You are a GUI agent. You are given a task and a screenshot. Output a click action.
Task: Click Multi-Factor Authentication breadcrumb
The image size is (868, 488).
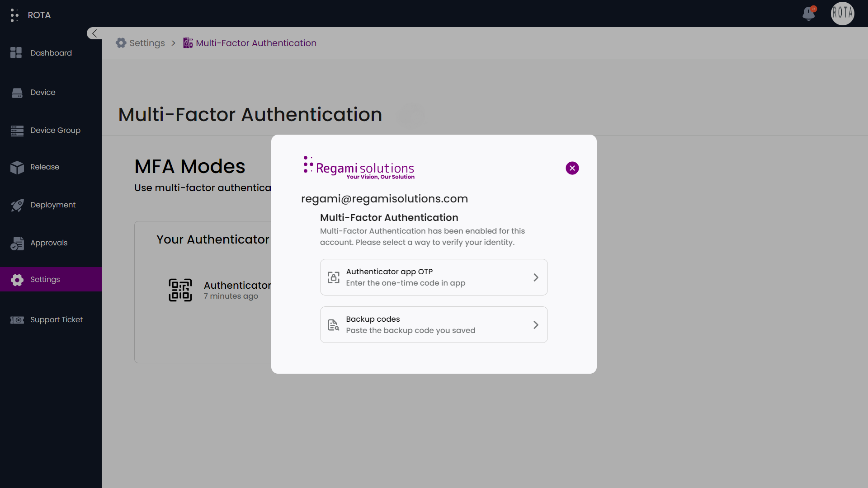[x=256, y=43]
